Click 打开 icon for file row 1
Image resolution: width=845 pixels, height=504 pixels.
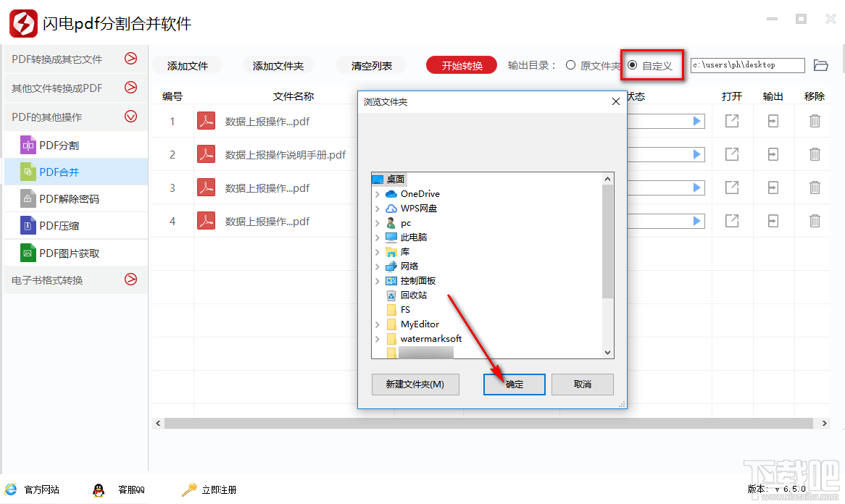[732, 121]
